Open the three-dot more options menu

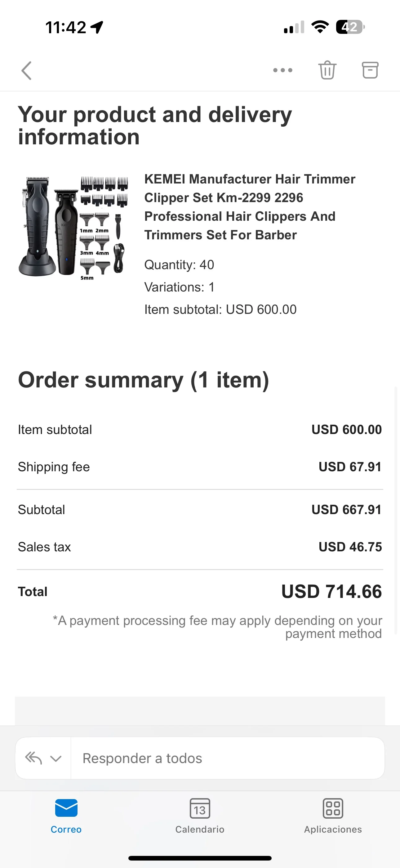[x=282, y=70]
